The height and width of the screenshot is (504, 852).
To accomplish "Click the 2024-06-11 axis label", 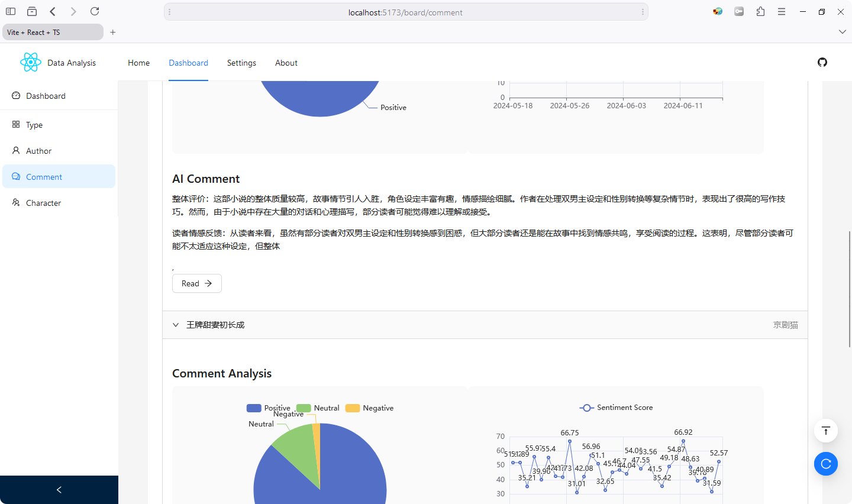I will (683, 105).
